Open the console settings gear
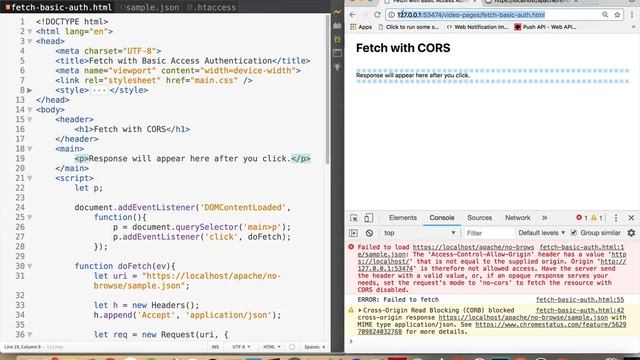The height and width of the screenshot is (360, 640). (x=631, y=233)
